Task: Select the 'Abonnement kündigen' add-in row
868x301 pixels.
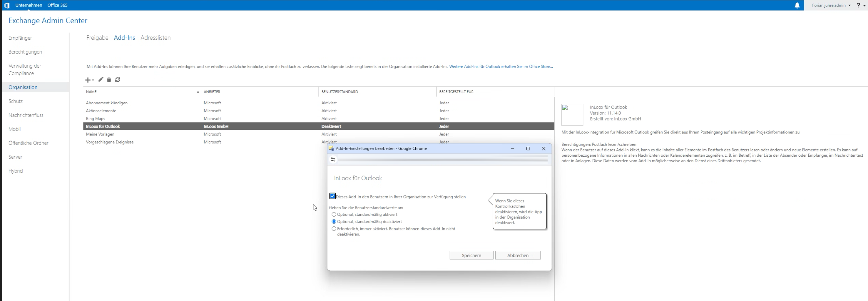Action: pos(318,103)
